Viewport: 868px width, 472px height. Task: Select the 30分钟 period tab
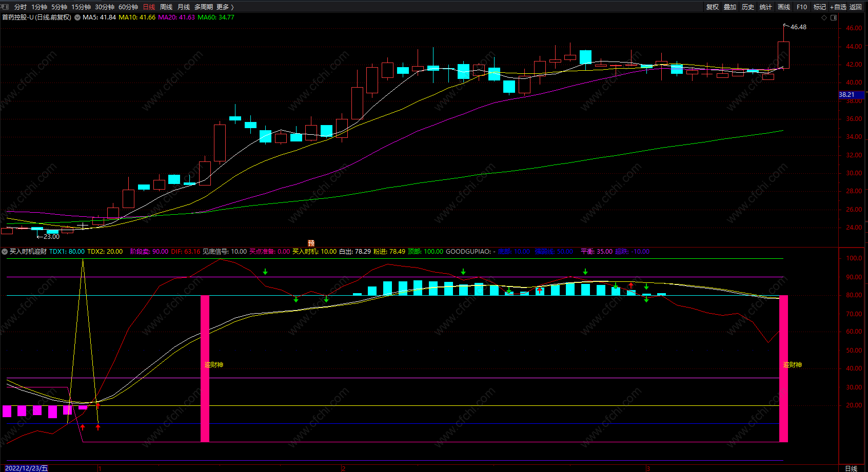(105, 7)
